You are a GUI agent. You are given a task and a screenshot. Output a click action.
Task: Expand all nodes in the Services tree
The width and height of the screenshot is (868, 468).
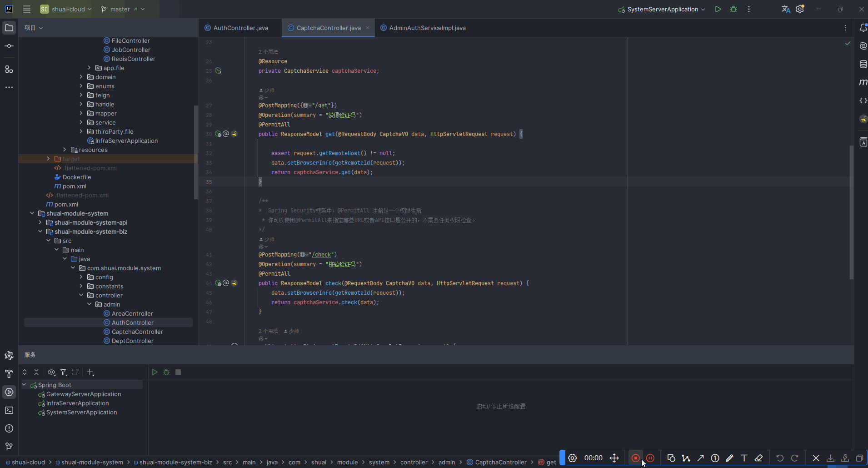point(25,372)
